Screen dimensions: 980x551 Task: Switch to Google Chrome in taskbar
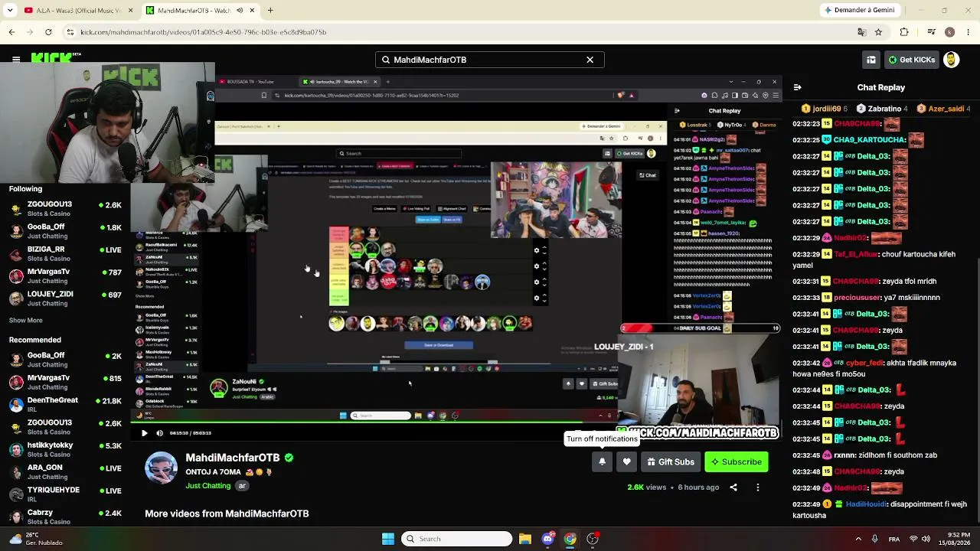click(570, 539)
